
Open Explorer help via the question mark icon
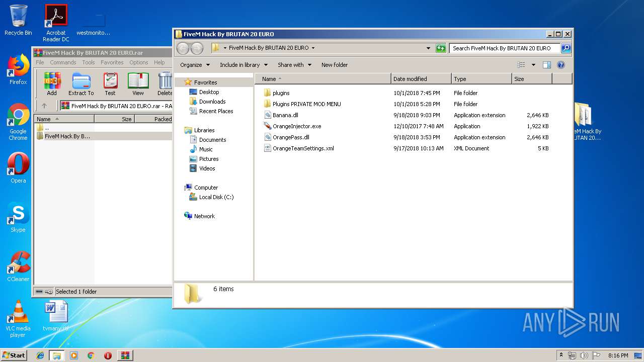tap(561, 65)
